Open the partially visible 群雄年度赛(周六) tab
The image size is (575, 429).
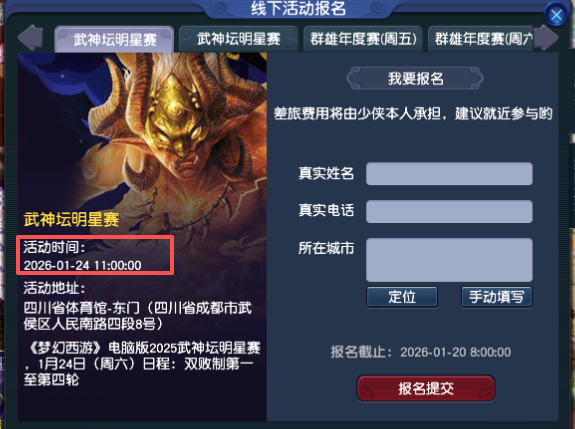coord(481,39)
